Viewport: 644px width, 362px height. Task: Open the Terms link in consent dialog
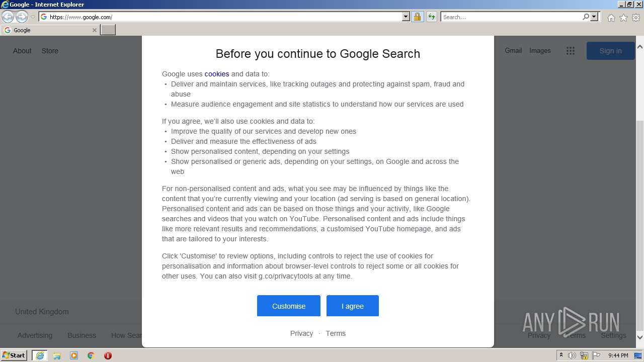tap(336, 333)
